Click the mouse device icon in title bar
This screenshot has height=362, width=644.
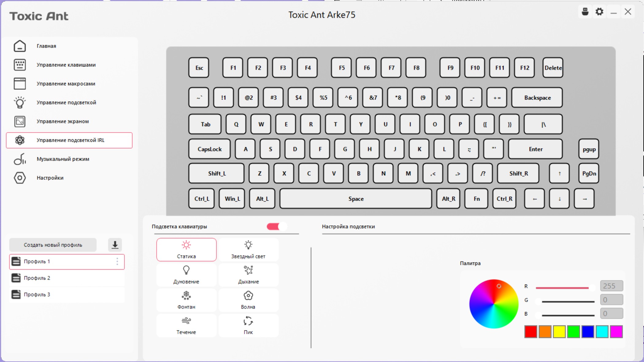(x=585, y=12)
